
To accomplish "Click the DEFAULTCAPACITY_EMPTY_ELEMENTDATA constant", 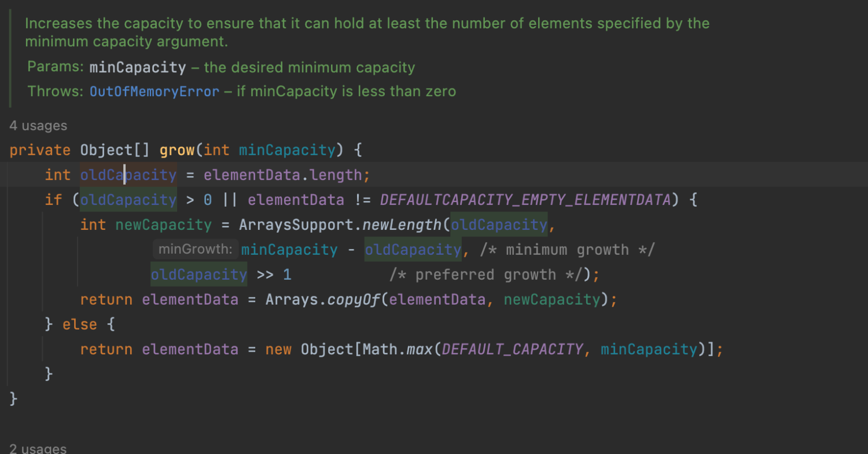I will coord(525,200).
